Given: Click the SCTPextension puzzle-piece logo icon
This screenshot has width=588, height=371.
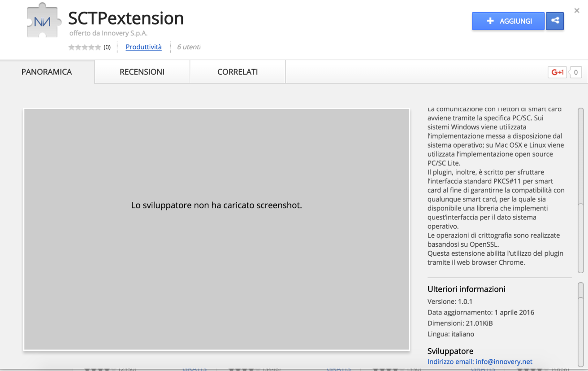Looking at the screenshot, I should pyautogui.click(x=43, y=21).
